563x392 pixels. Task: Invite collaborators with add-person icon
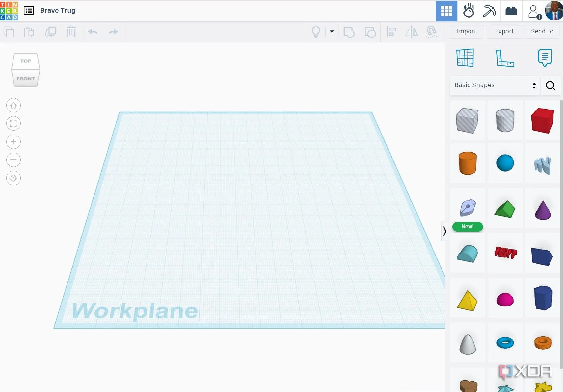click(x=534, y=12)
